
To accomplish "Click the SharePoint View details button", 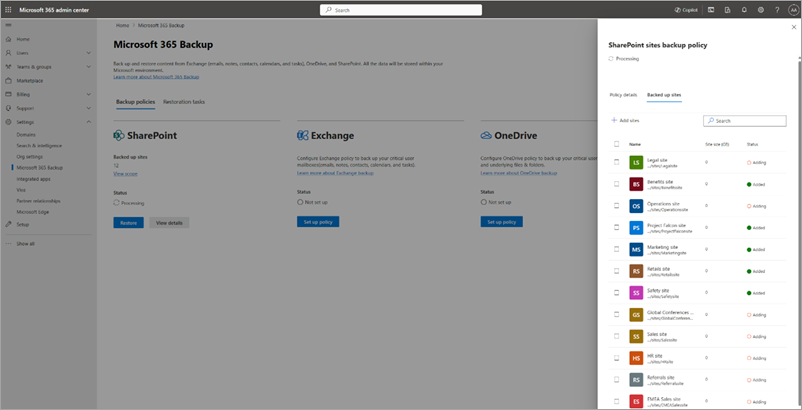I will pos(169,223).
